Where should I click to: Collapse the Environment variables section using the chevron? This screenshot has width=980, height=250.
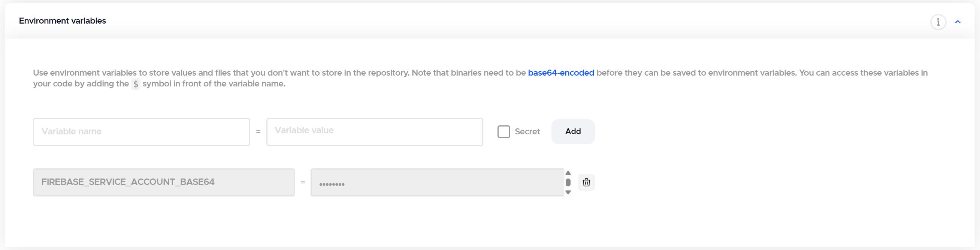coord(958,22)
